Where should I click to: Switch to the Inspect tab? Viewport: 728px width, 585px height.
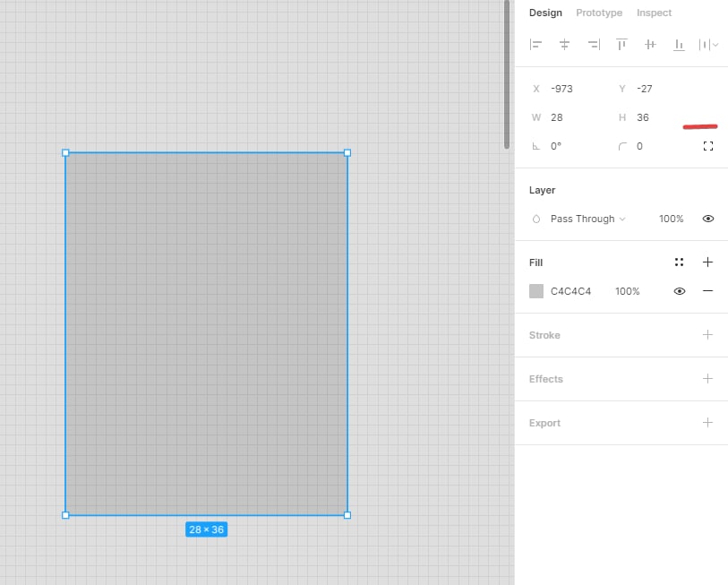[654, 13]
